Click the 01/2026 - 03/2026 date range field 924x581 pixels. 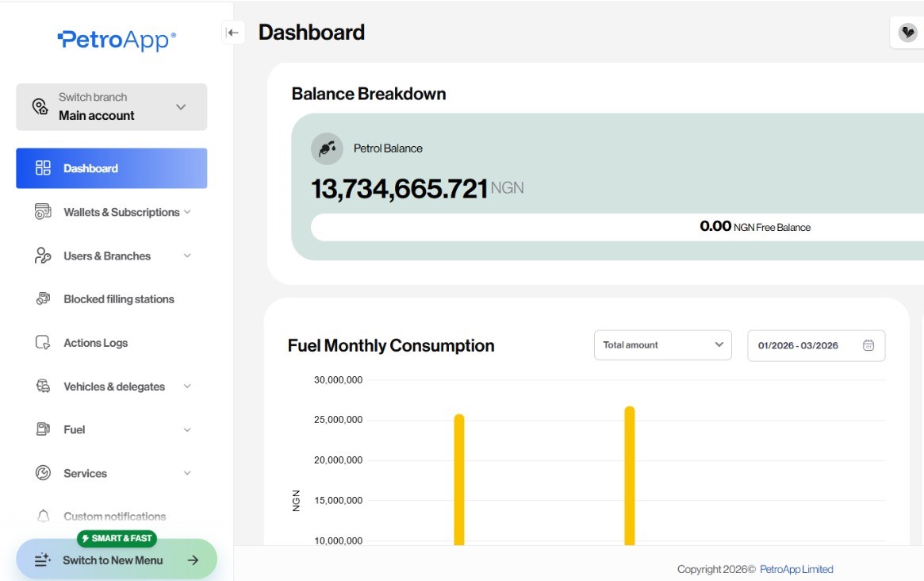[815, 345]
